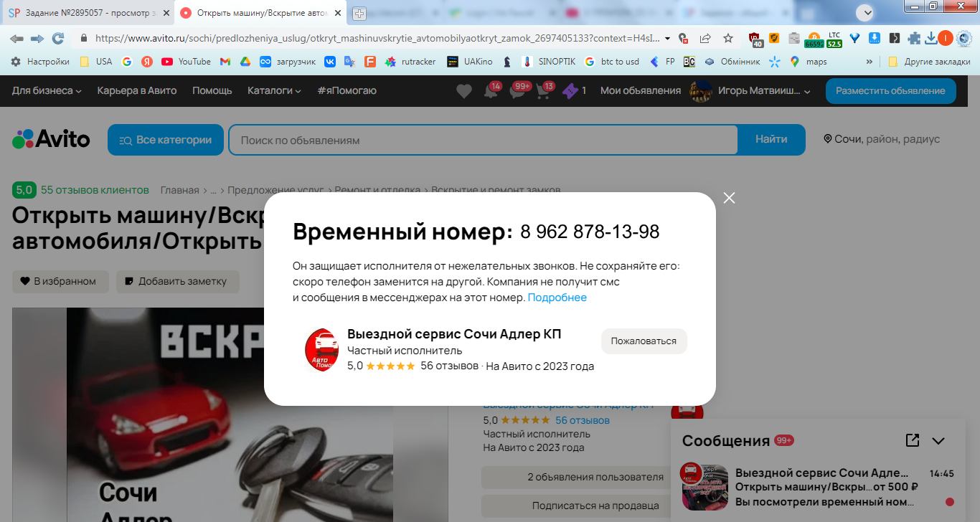This screenshot has width=980, height=522.
Task: Open the maps bookmark
Action: click(808, 62)
